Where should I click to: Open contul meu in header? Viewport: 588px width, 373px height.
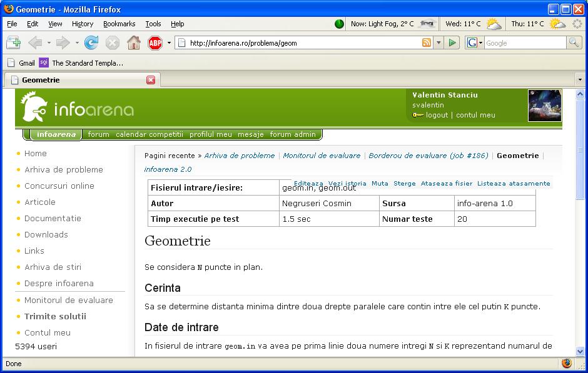[475, 115]
